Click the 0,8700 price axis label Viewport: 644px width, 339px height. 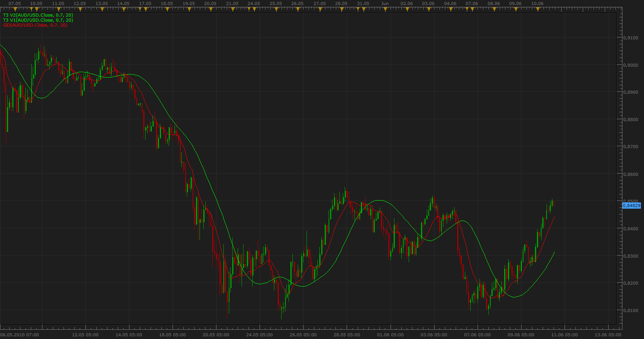pyautogui.click(x=631, y=147)
